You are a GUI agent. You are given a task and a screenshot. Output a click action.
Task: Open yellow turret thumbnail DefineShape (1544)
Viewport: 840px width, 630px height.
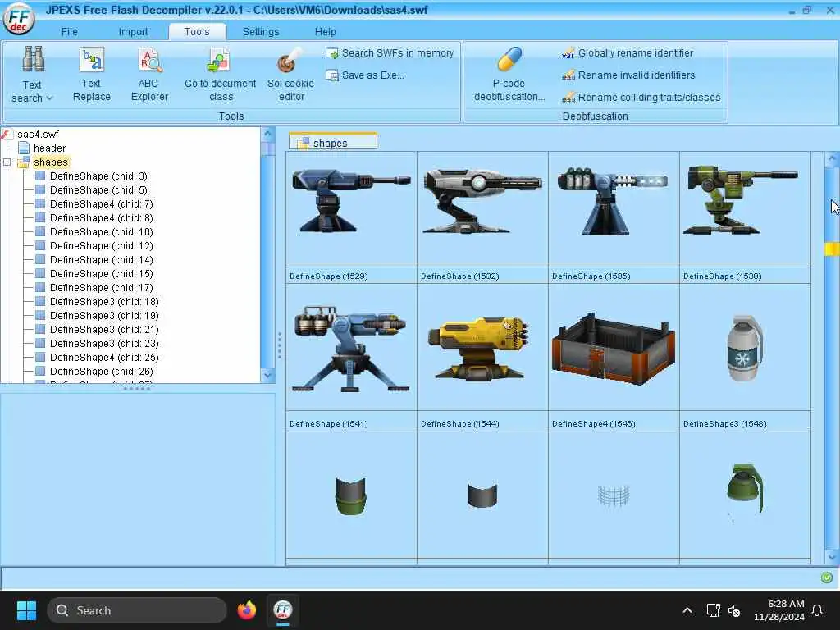click(478, 348)
